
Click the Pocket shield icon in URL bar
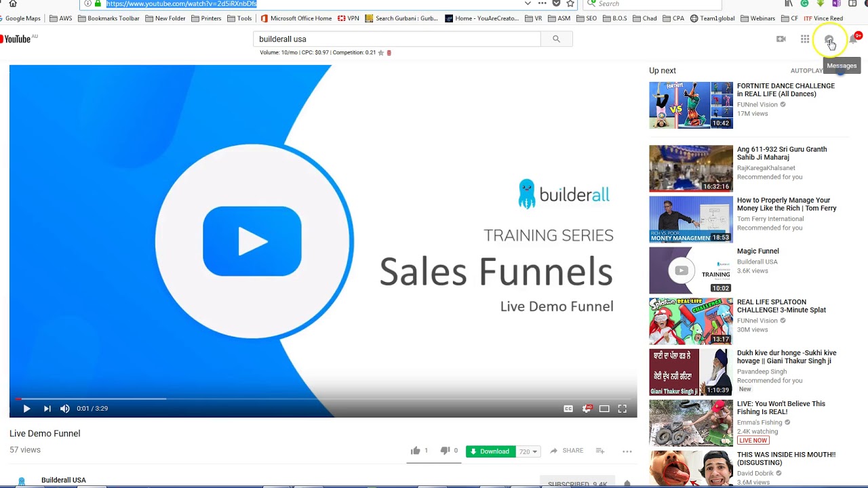point(556,3)
